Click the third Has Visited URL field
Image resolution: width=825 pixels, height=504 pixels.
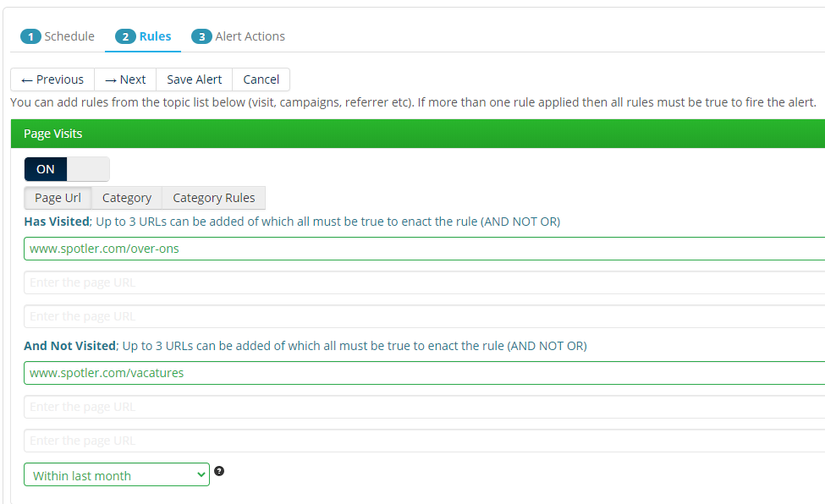pos(423,316)
